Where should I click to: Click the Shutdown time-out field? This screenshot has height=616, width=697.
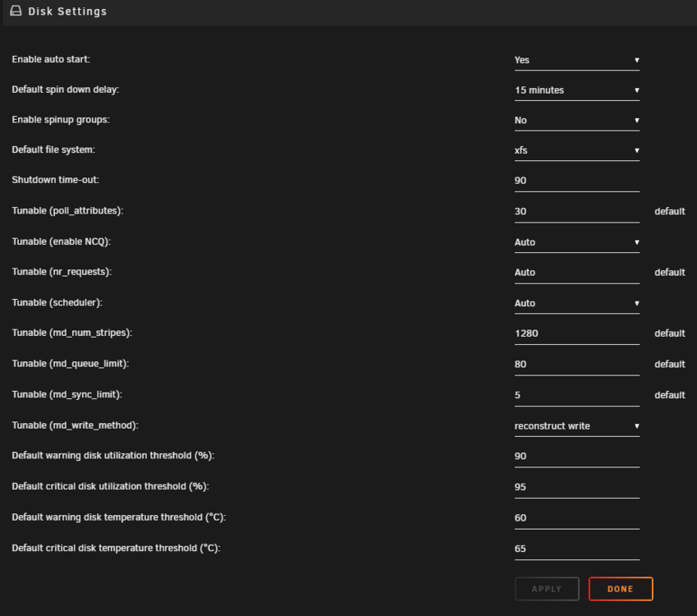[577, 181]
